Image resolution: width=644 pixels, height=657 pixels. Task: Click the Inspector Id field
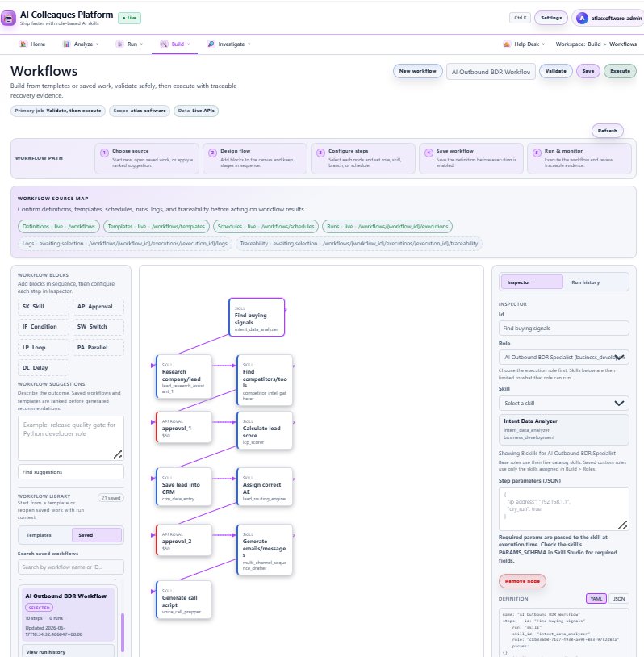click(563, 328)
